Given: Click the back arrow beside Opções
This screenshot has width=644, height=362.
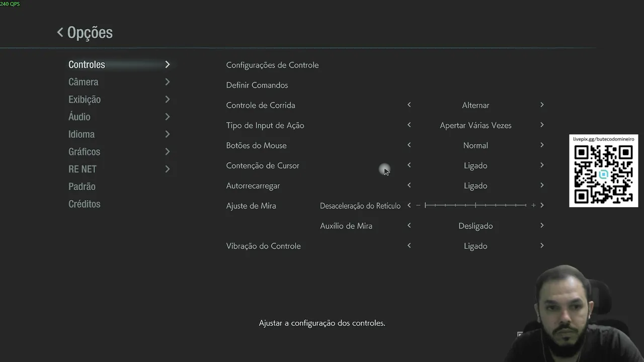Looking at the screenshot, I should 60,33.
